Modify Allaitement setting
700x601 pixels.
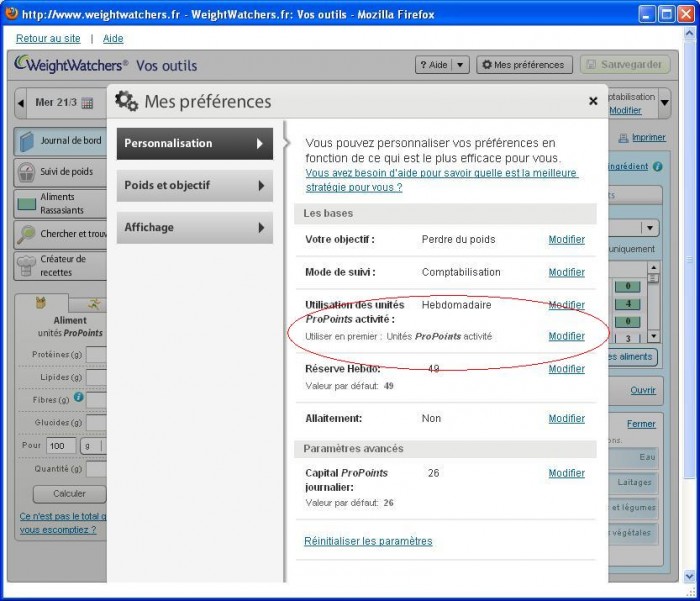(567, 419)
